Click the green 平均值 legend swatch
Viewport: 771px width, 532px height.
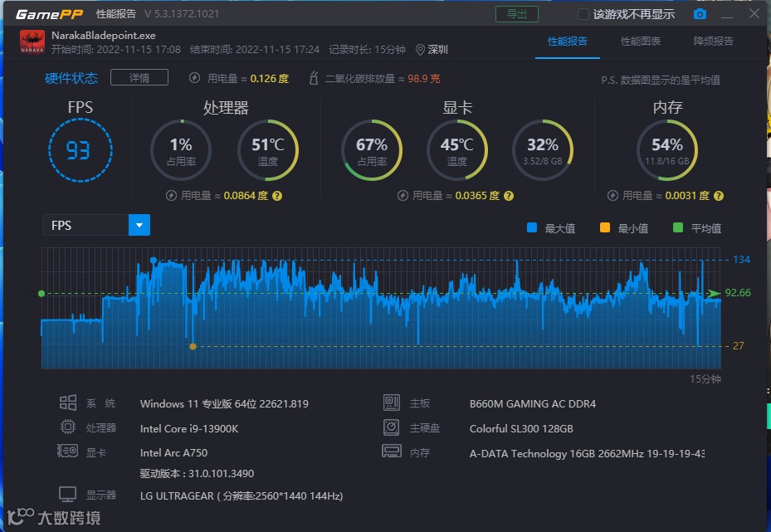point(677,227)
